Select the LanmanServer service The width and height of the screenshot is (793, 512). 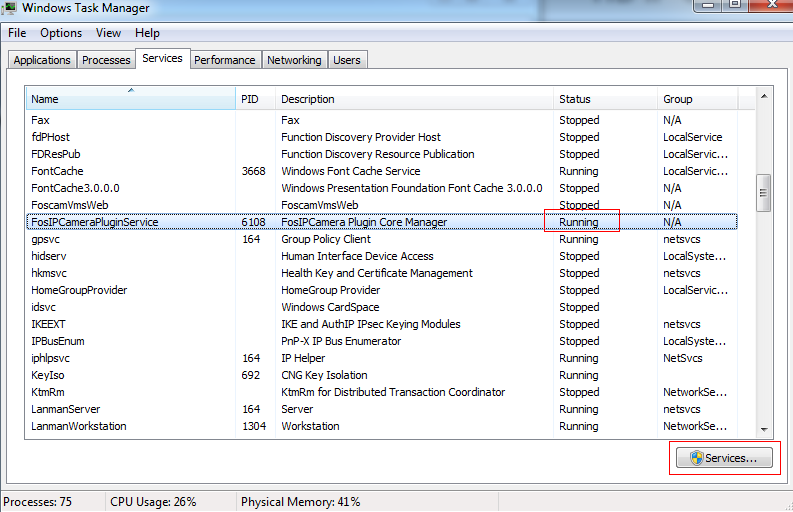pyautogui.click(x=66, y=409)
